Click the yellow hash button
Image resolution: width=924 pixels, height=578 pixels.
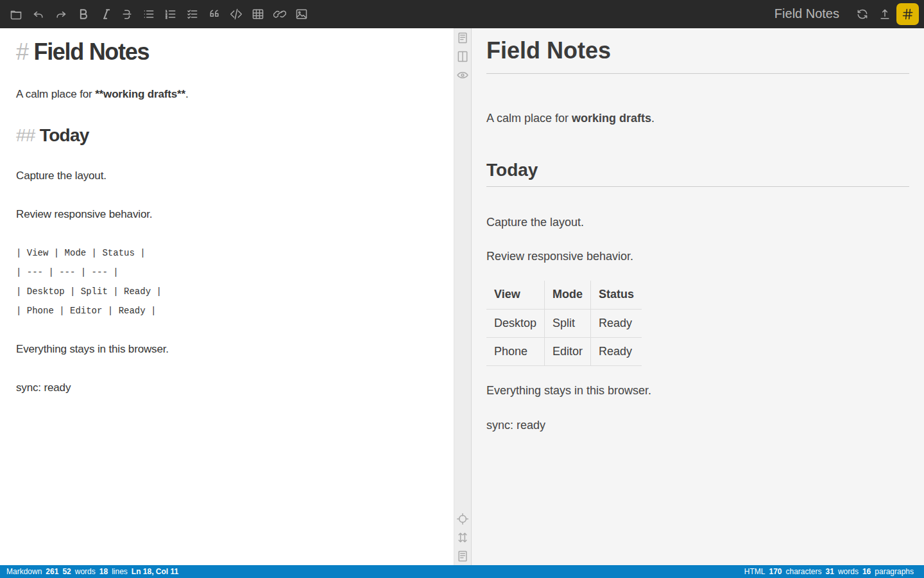click(907, 14)
